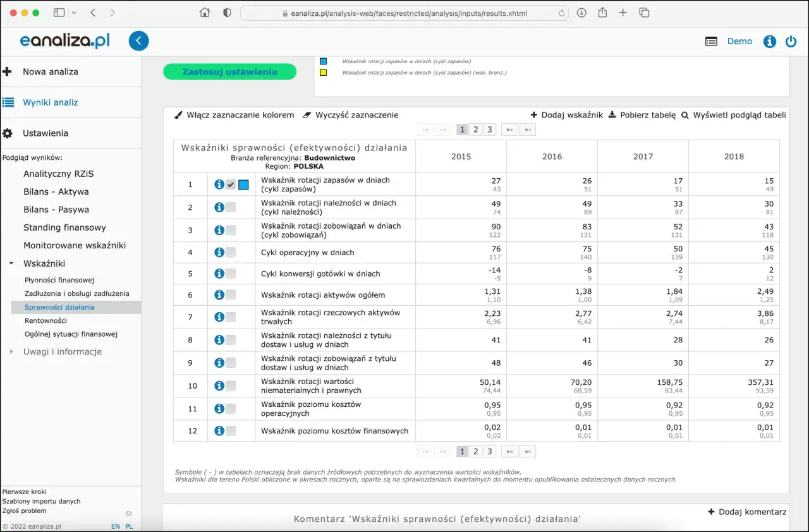Uncheck the Wskaźnik rotacji zapasów checkbox
This screenshot has height=532, width=809.
coord(231,184)
